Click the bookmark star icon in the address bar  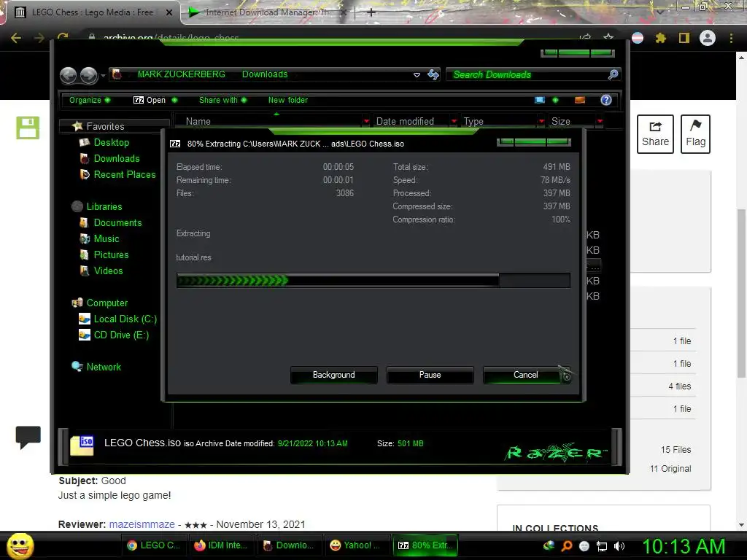tap(608, 38)
